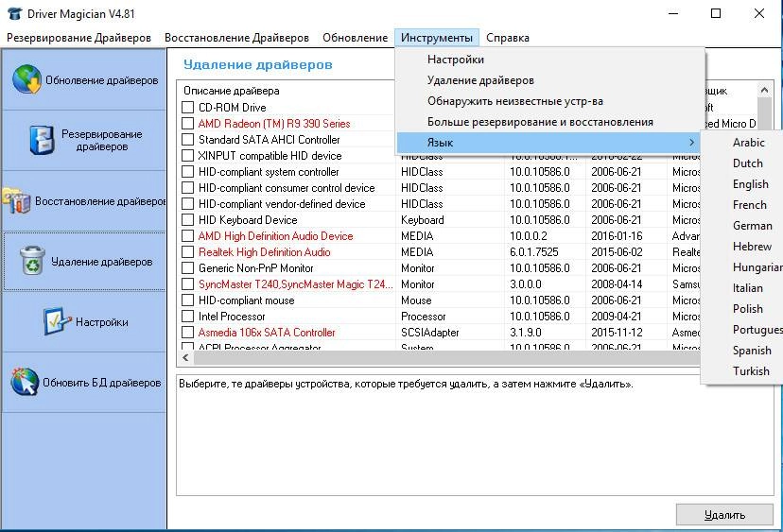
Task: Click the date 2008-04-14 cell
Action: tap(617, 284)
